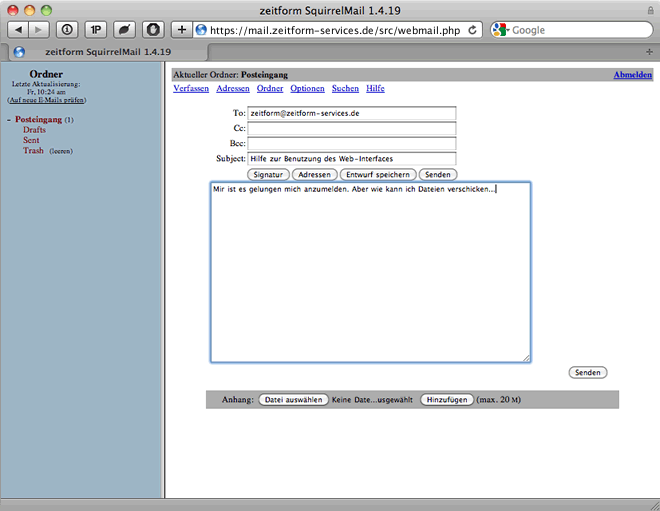
Task: Collapse the Posteingang folder tree
Action: pyautogui.click(x=8, y=120)
